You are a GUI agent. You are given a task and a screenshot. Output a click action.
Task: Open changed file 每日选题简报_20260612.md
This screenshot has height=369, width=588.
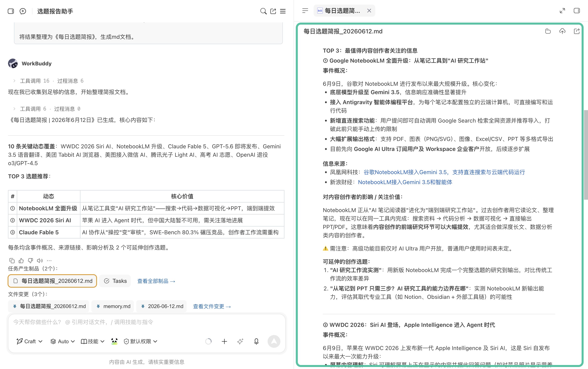coord(49,306)
